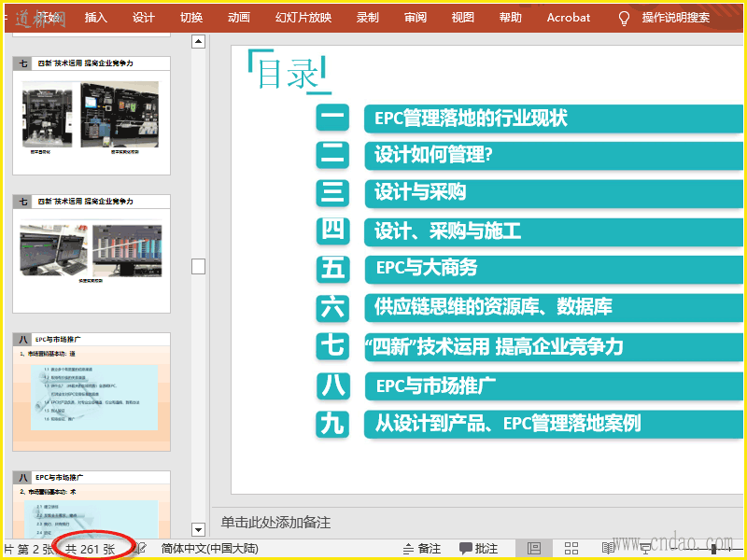Viewport: 747px width, 560px height.
Task: Click the spell-check icon in status bar
Action: coord(139,549)
